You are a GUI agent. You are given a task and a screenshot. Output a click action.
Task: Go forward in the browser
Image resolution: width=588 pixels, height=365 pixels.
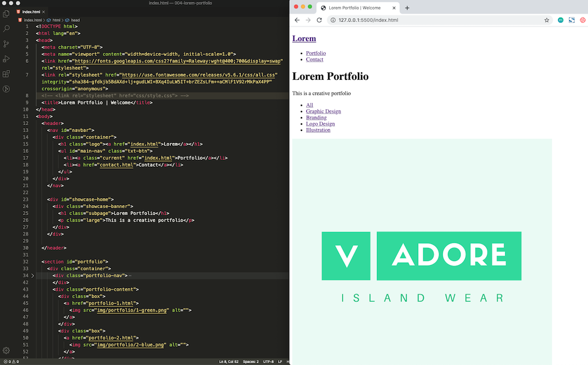pos(308,20)
